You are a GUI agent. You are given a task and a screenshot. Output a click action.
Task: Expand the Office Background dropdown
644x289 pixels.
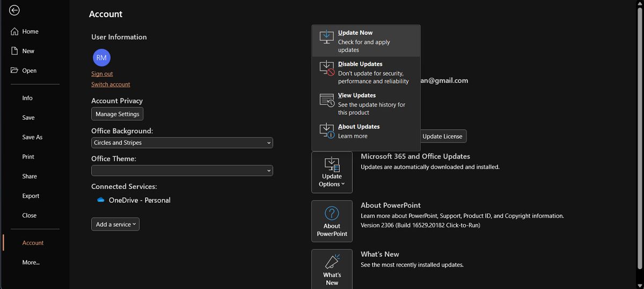pyautogui.click(x=182, y=143)
